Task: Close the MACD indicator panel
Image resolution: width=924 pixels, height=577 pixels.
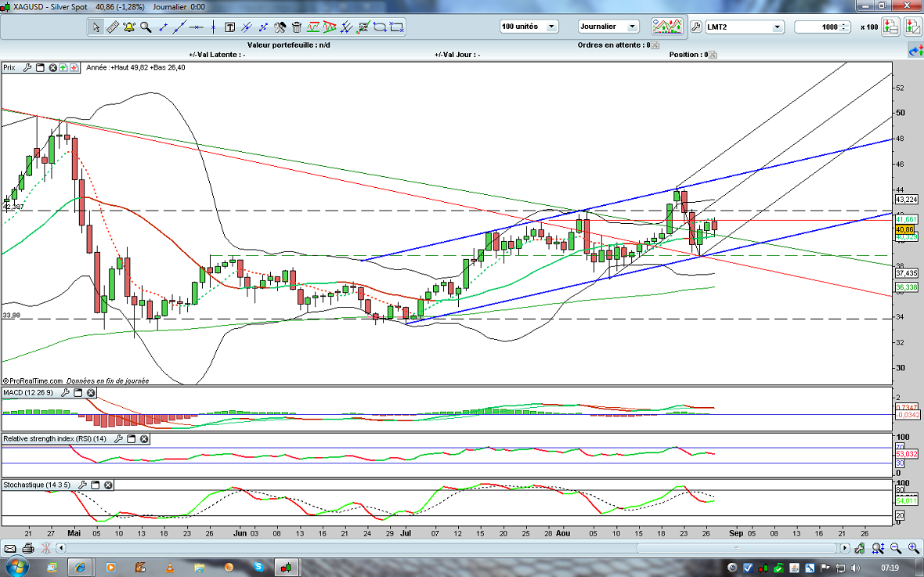Action: coord(91,393)
